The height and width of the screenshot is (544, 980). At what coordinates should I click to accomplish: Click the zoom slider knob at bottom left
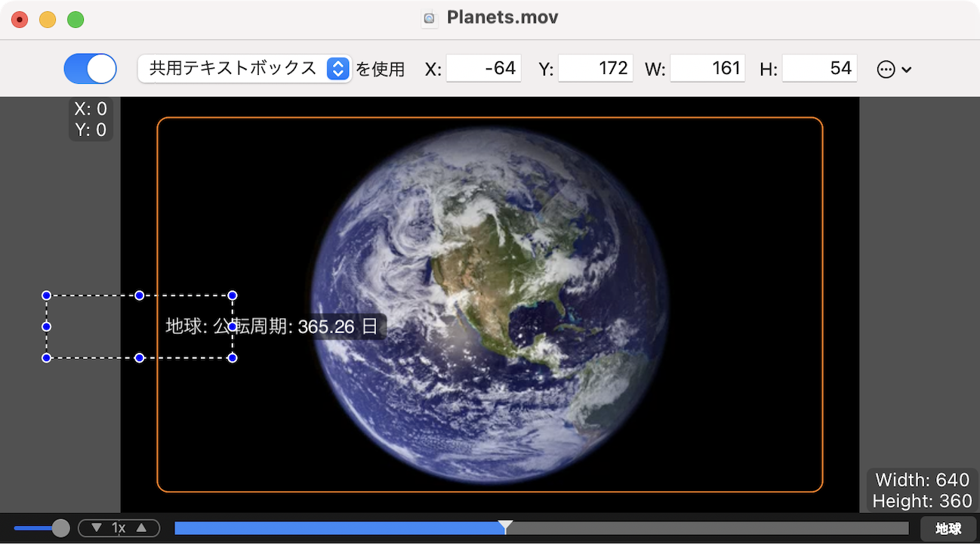60,528
